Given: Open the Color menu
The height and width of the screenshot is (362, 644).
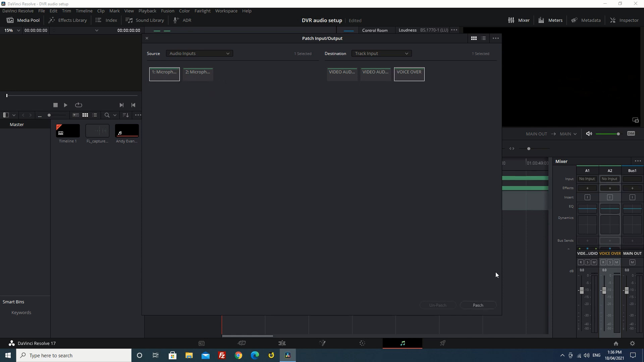Looking at the screenshot, I should coord(184,11).
